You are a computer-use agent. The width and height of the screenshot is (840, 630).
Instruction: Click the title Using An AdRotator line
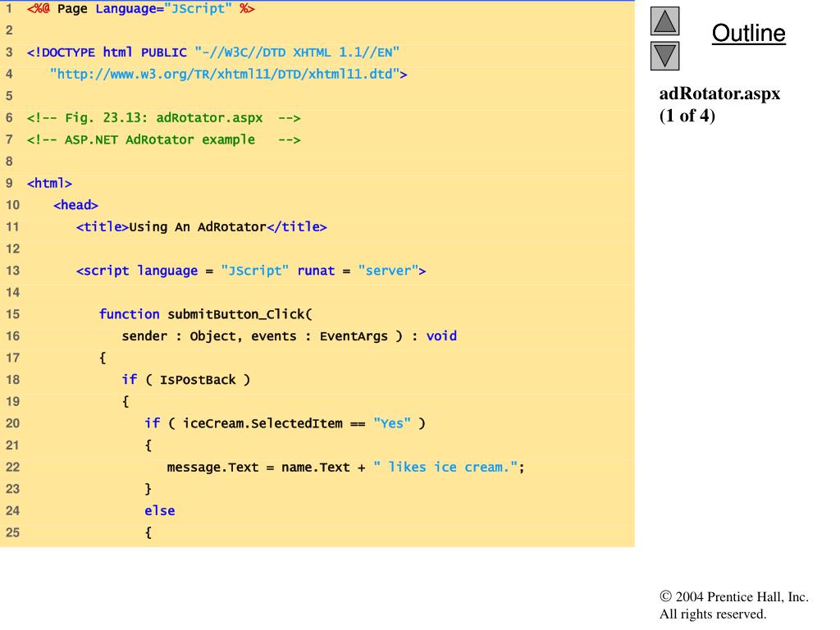202,227
